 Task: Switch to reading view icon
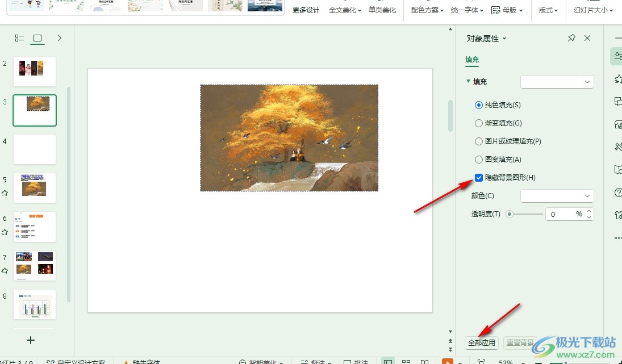point(424,362)
